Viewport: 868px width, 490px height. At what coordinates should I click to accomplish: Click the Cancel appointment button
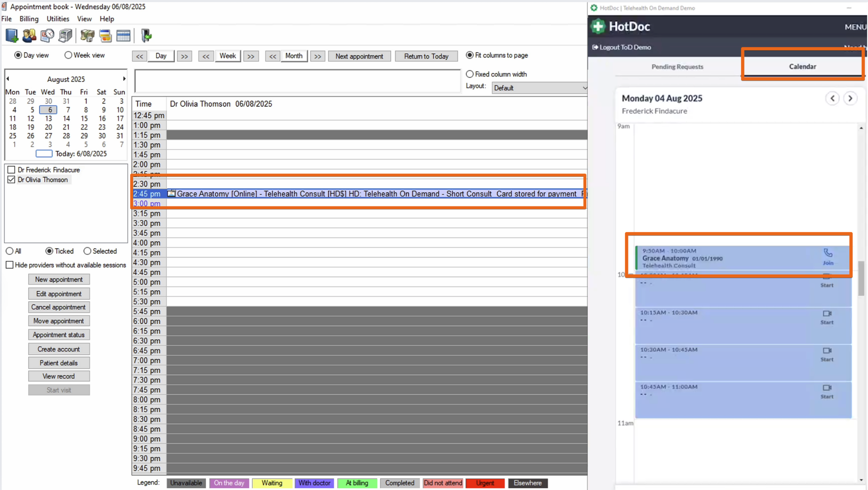pos(59,307)
